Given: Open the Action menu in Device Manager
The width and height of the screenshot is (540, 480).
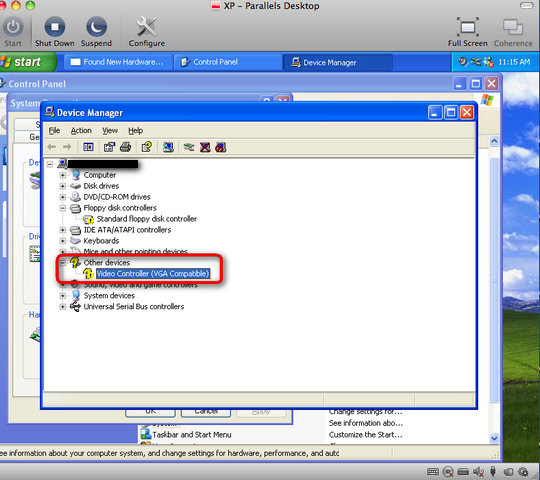Looking at the screenshot, I should pos(81,131).
